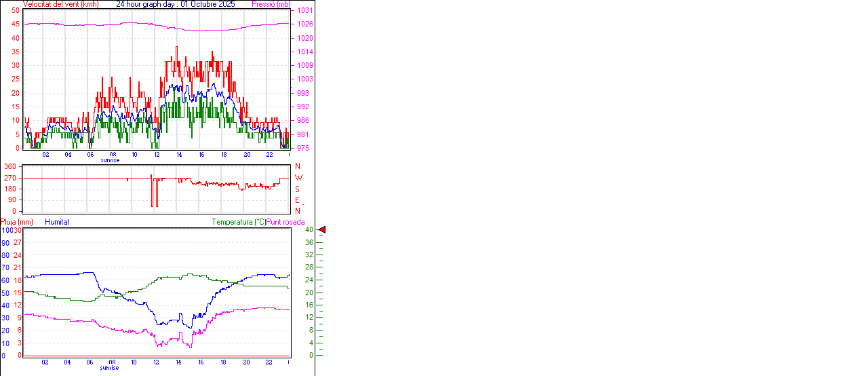Click the 1014 pressure axis value

click(304, 52)
